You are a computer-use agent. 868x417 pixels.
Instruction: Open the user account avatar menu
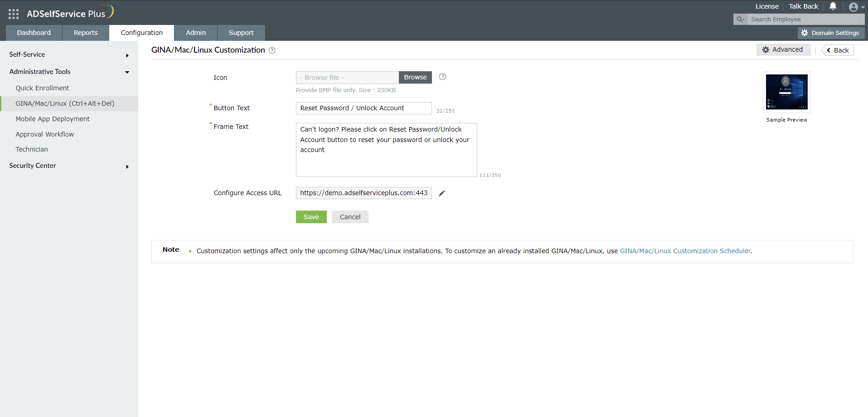point(856,7)
